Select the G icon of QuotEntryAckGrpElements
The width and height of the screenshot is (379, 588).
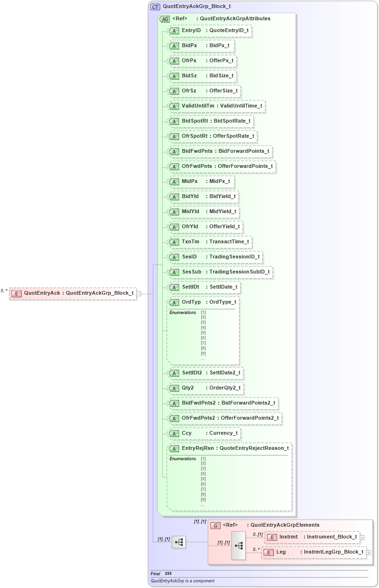click(216, 525)
